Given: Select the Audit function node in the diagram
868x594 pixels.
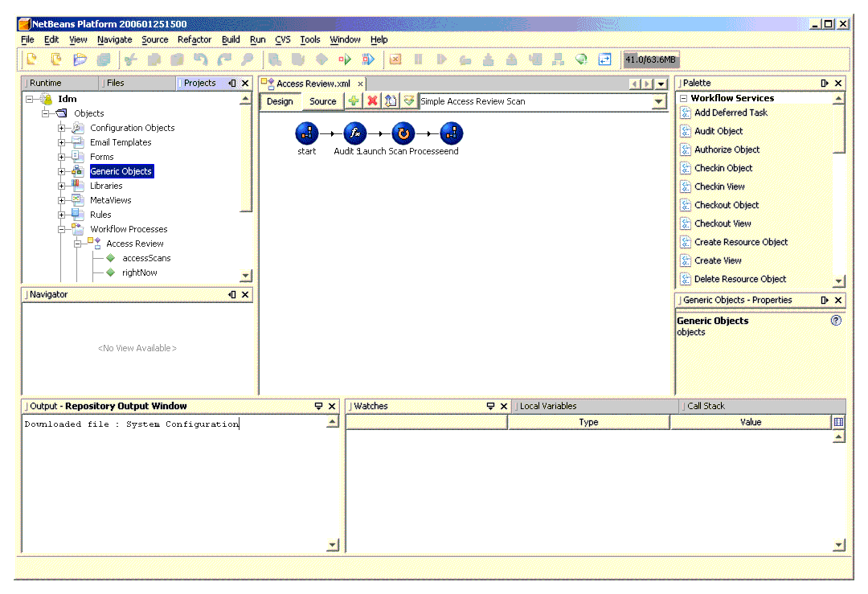Looking at the screenshot, I should (x=355, y=133).
